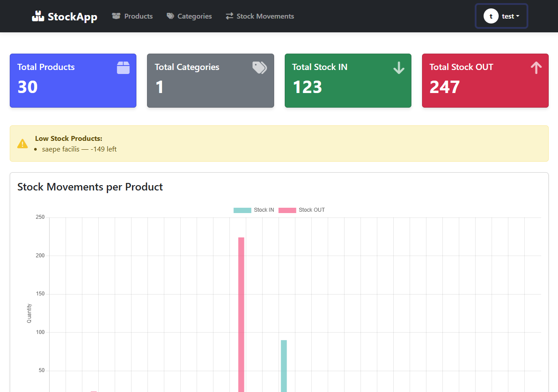Click the Categories tags icon in navbar

[x=170, y=16]
